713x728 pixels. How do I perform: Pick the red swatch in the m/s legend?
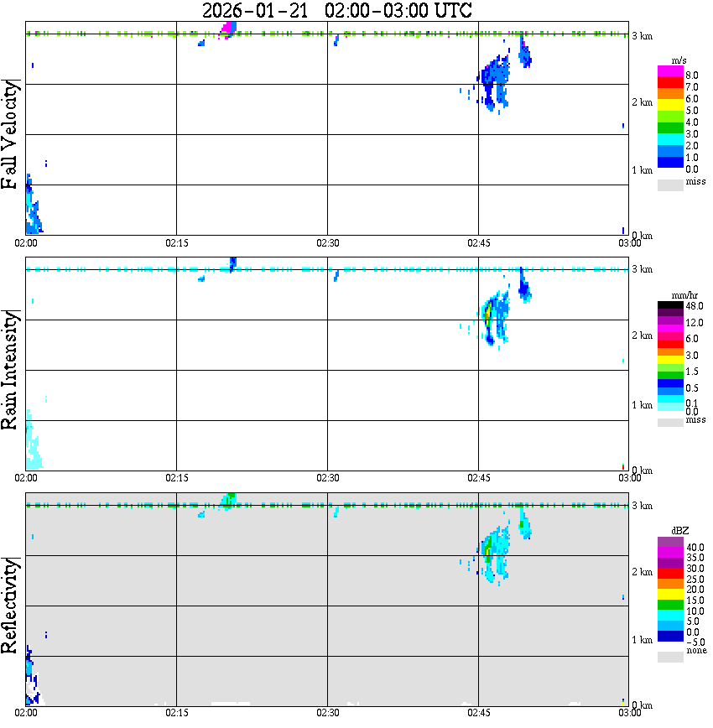click(x=670, y=81)
